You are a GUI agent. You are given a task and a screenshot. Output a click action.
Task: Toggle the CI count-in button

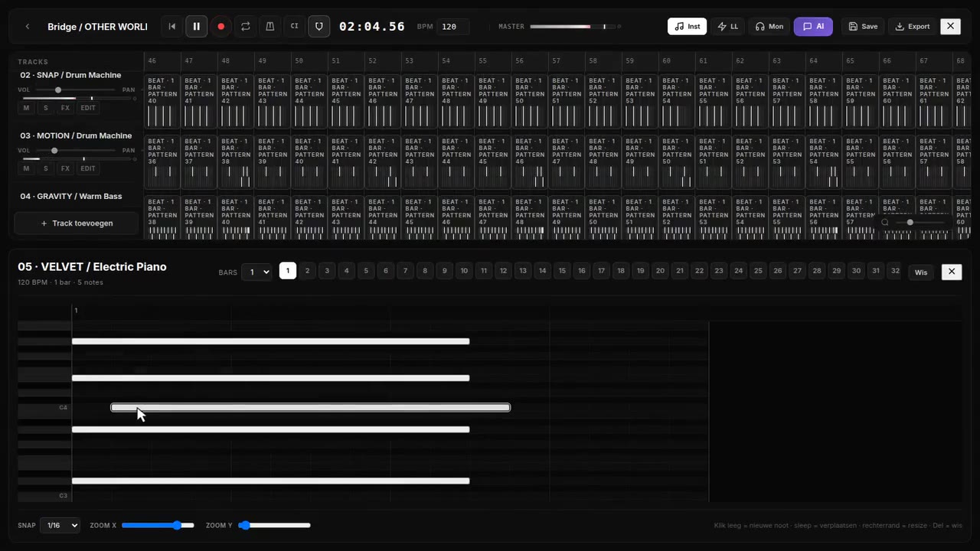click(x=295, y=27)
